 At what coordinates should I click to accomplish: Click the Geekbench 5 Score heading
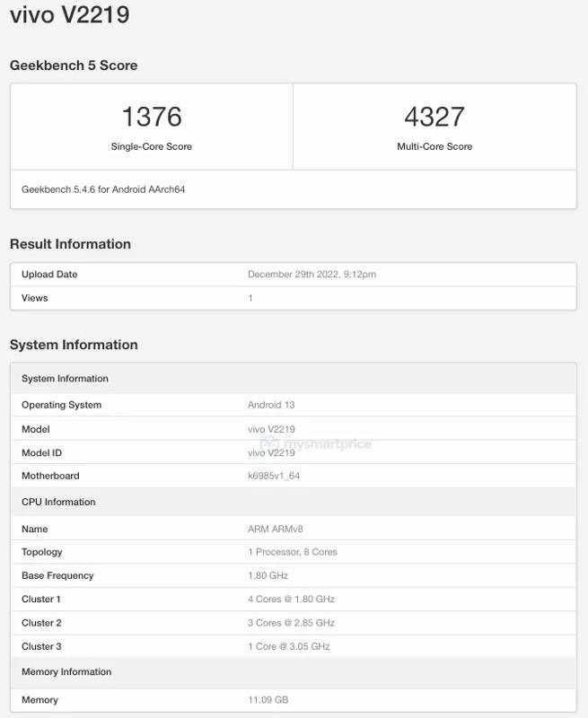tap(74, 66)
